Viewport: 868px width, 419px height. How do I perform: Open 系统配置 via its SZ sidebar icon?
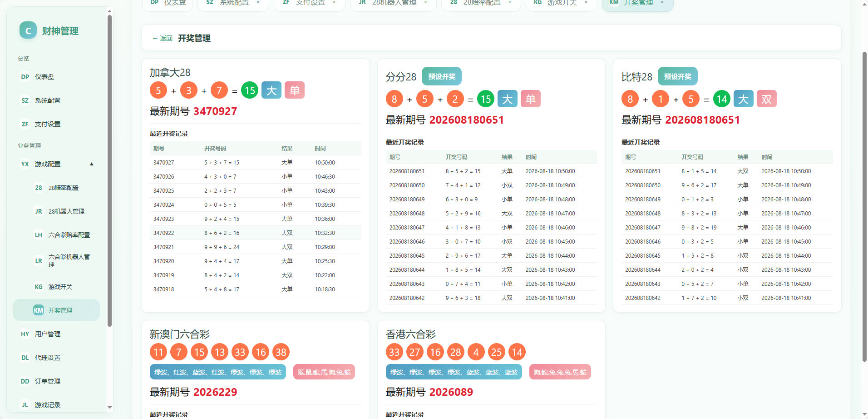point(25,100)
